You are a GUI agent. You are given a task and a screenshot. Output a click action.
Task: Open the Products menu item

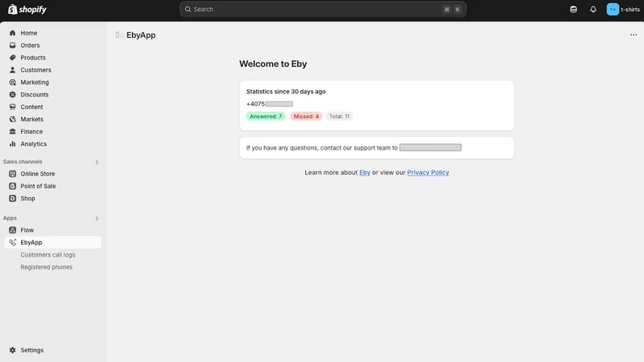tap(33, 57)
